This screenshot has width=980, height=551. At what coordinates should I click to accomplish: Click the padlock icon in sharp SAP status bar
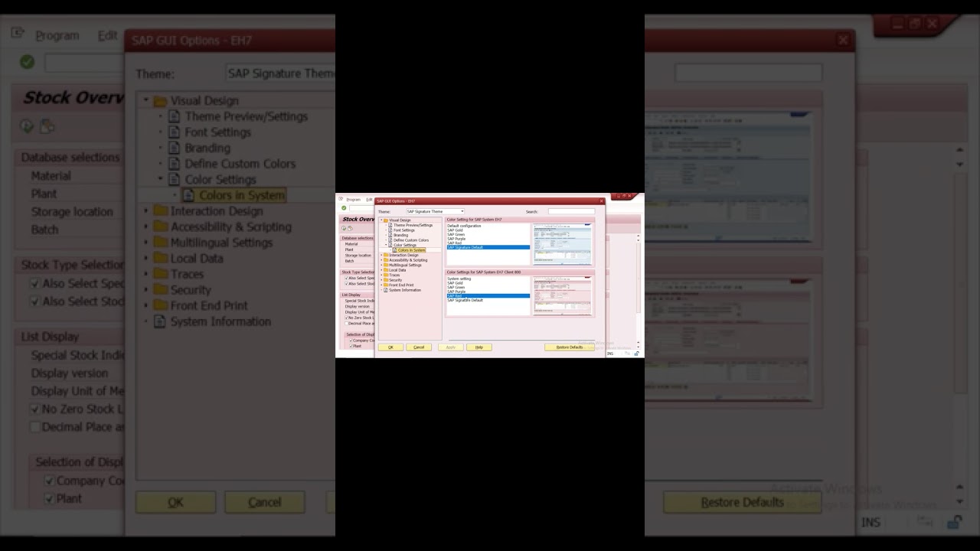coord(636,354)
